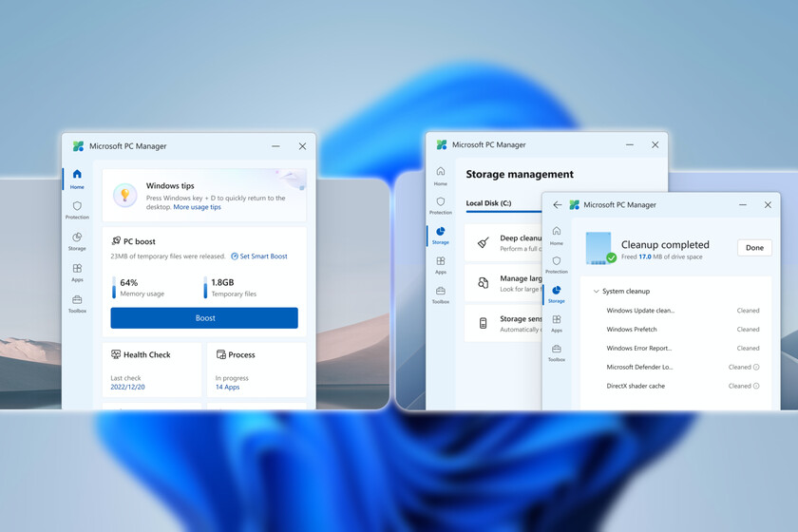
Task: Open Protection in the PC boost window sidebar
Action: coord(77,209)
